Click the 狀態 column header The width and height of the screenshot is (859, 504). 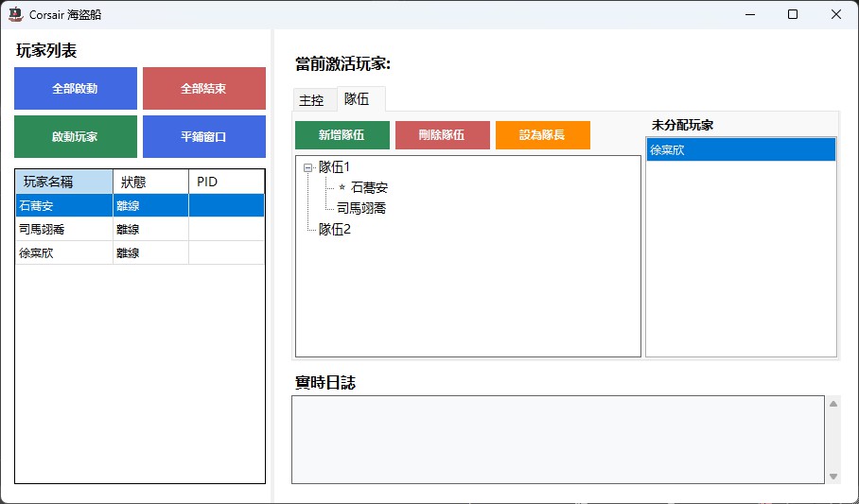pos(149,182)
